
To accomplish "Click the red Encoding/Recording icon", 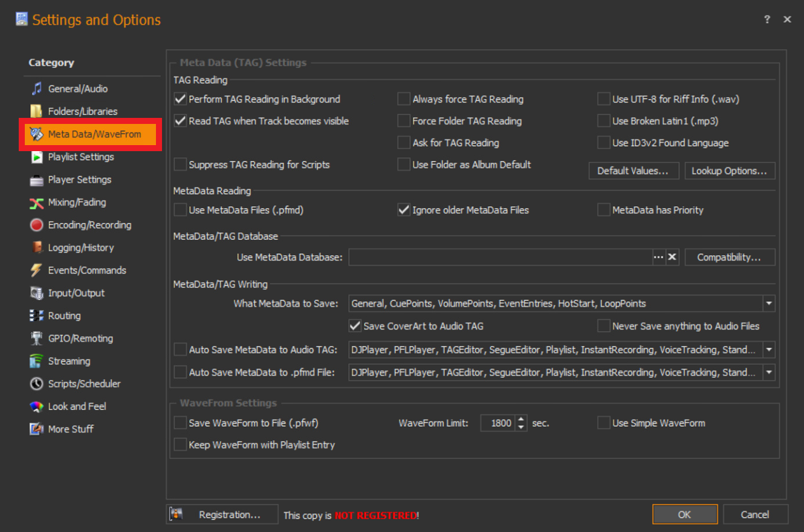I will pos(37,225).
